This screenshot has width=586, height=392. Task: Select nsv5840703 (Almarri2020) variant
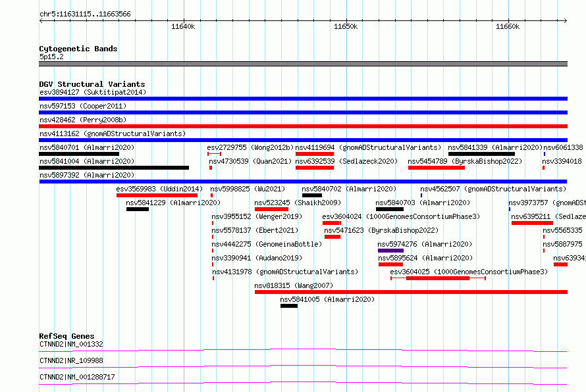coord(423,203)
